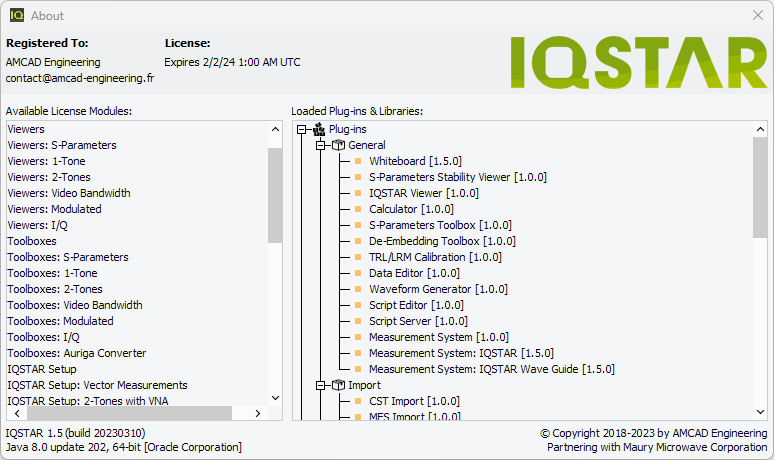
Task: Select 'S-Parameters Stability Viewer [1.0.0]' tree item
Action: (x=458, y=177)
